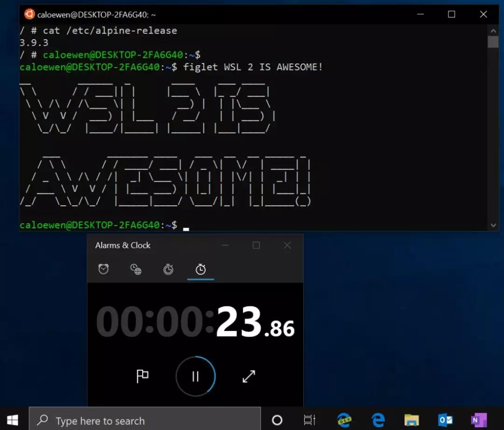Expand stopwatch to full screen view
Image resolution: width=504 pixels, height=430 pixels.
[249, 376]
